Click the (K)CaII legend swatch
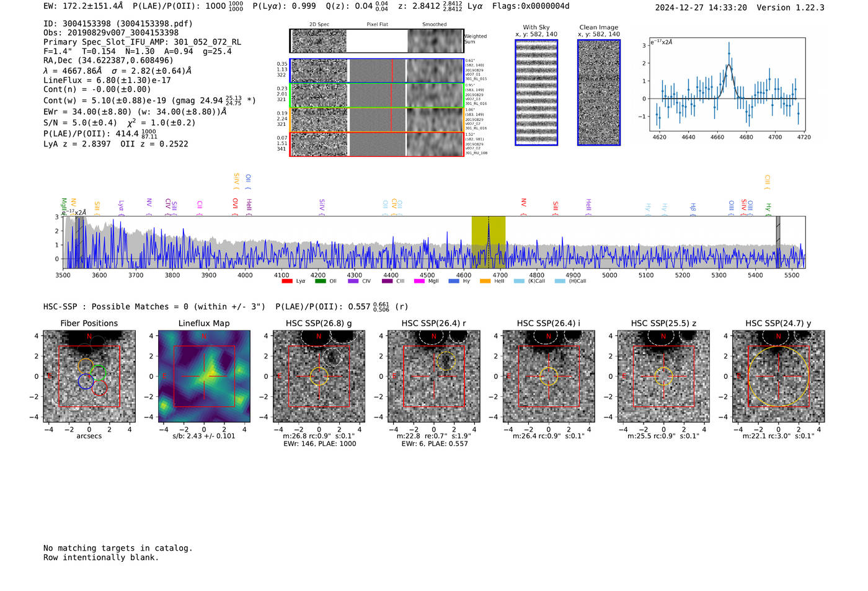This screenshot has width=868, height=591. click(x=519, y=281)
